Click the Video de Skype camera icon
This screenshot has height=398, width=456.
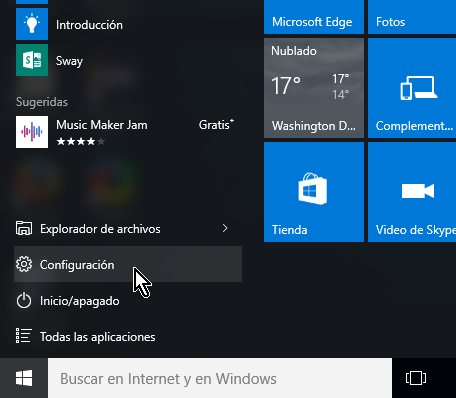click(418, 191)
